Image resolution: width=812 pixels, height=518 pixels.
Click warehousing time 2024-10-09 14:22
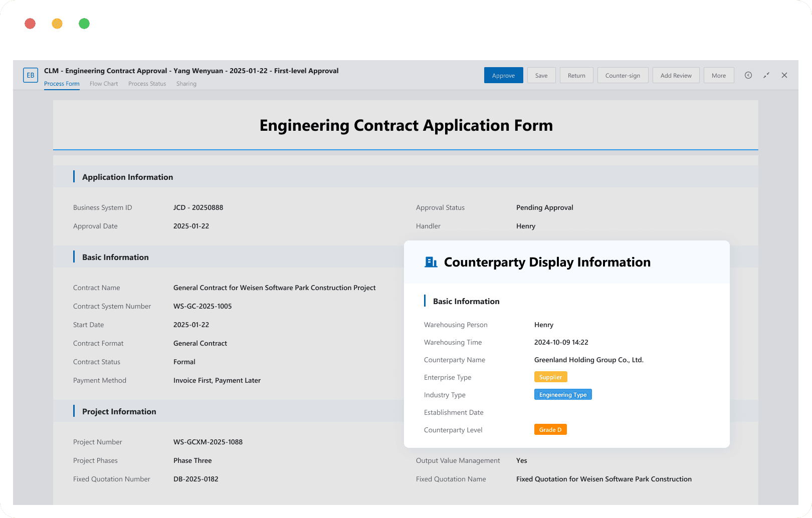click(561, 342)
